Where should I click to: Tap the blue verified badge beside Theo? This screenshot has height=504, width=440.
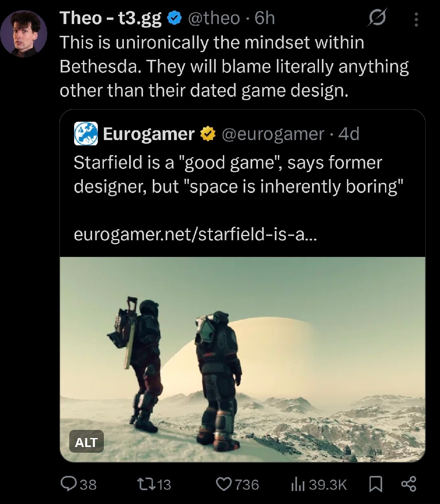point(174,18)
